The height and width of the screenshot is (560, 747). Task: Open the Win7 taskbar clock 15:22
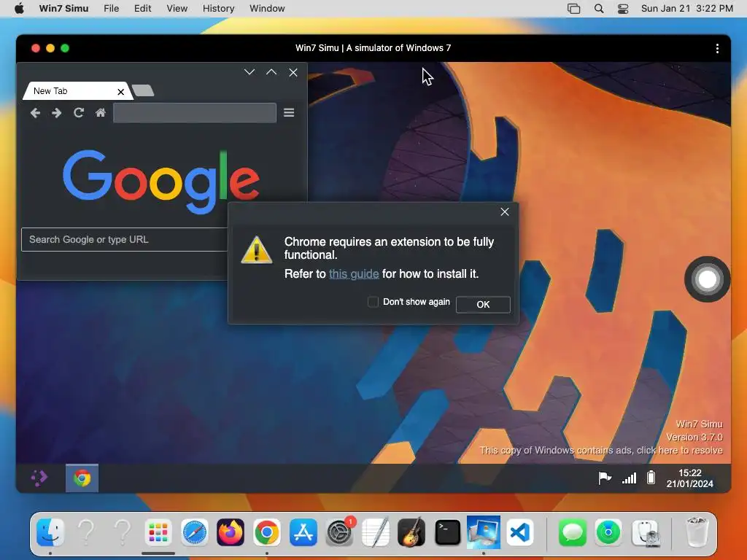point(689,478)
